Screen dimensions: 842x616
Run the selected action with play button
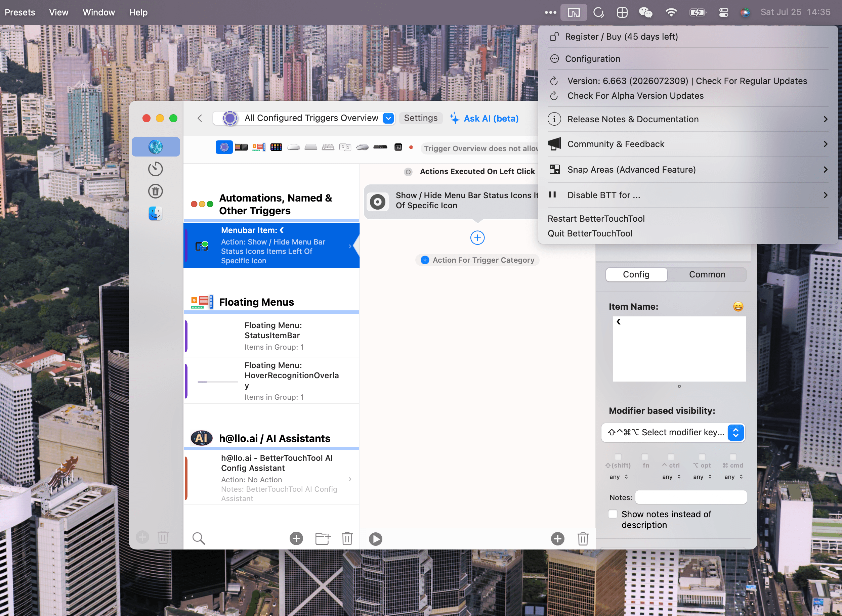click(x=375, y=539)
